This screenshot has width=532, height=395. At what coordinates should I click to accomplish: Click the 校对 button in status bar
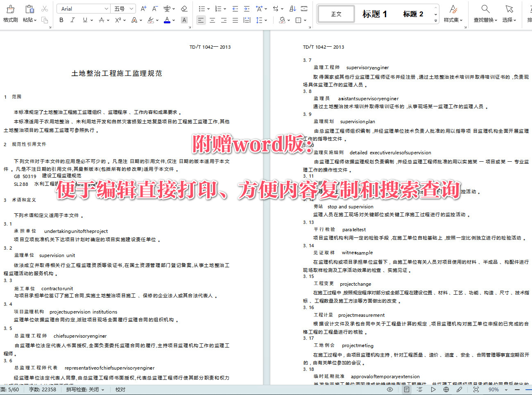120,389
